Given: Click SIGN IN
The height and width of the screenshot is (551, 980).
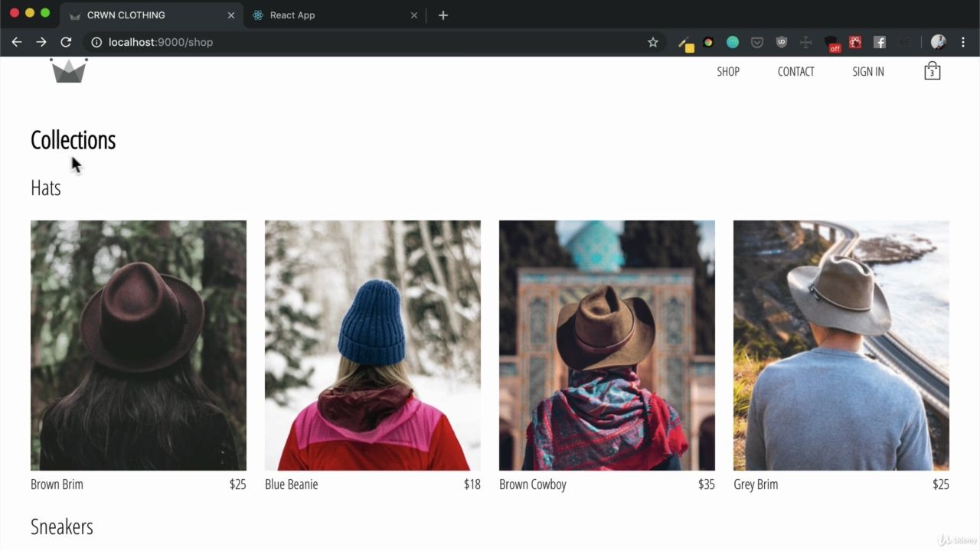Looking at the screenshot, I should pyautogui.click(x=867, y=71).
